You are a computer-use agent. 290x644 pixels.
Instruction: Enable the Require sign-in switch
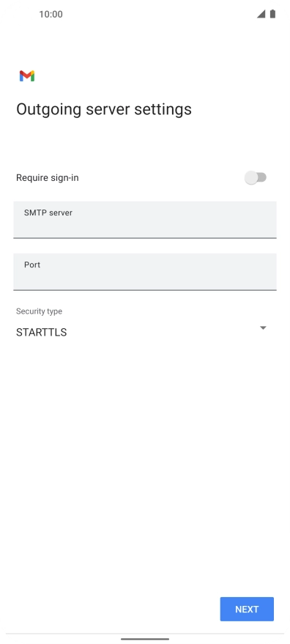coord(256,178)
